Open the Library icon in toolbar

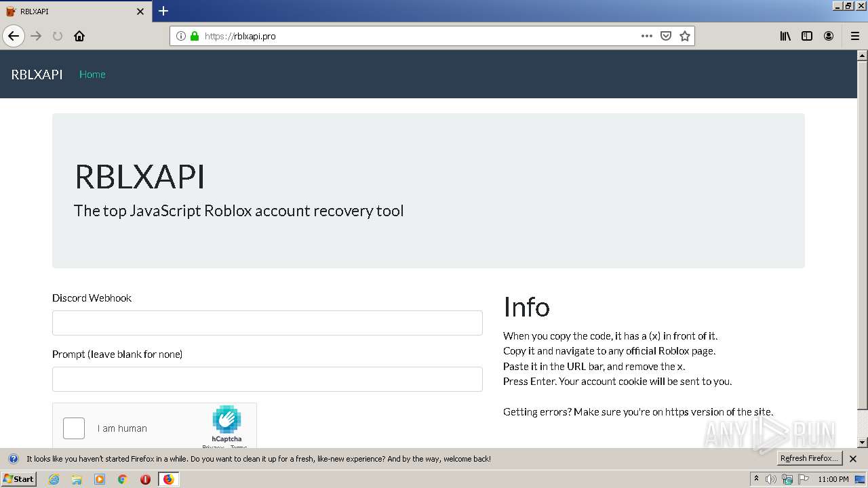[x=785, y=36]
